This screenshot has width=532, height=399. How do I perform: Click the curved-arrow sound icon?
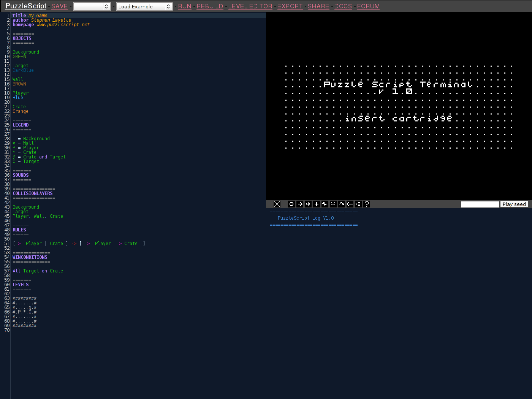coord(342,204)
